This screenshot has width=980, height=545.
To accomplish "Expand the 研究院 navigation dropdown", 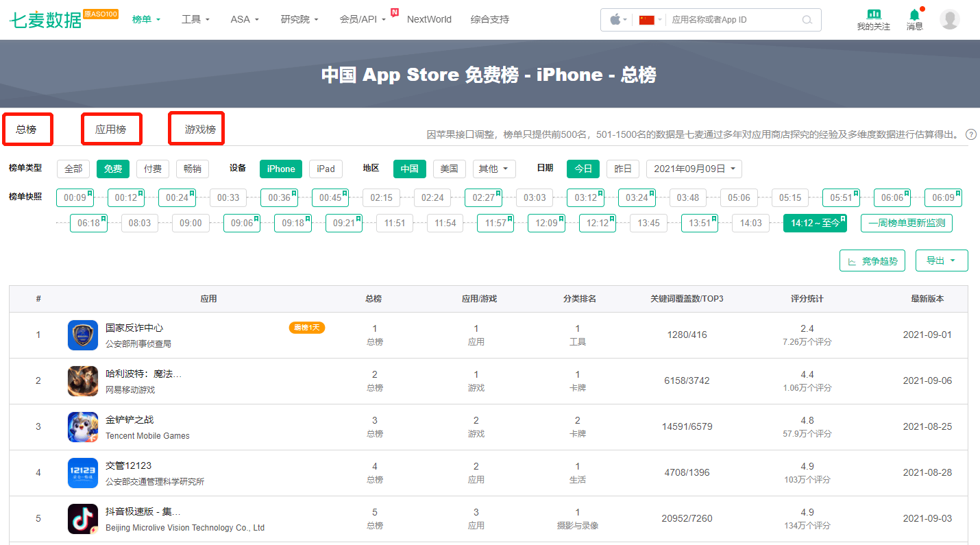I will (x=300, y=19).
